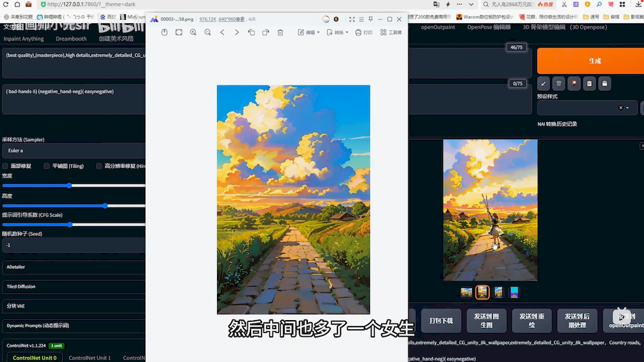Clear prompt using the trash icon under 生成
Screen dimensions: 644x362
[x=559, y=84]
